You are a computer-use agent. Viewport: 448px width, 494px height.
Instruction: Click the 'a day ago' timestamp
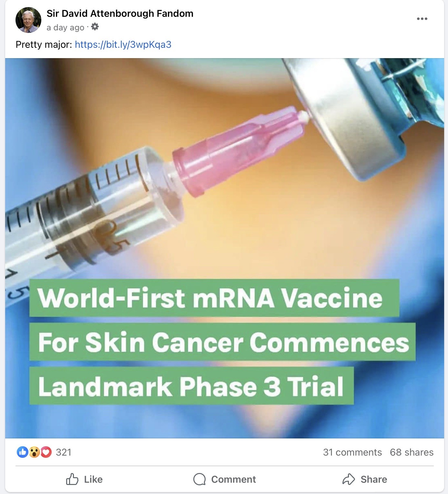[x=65, y=28]
